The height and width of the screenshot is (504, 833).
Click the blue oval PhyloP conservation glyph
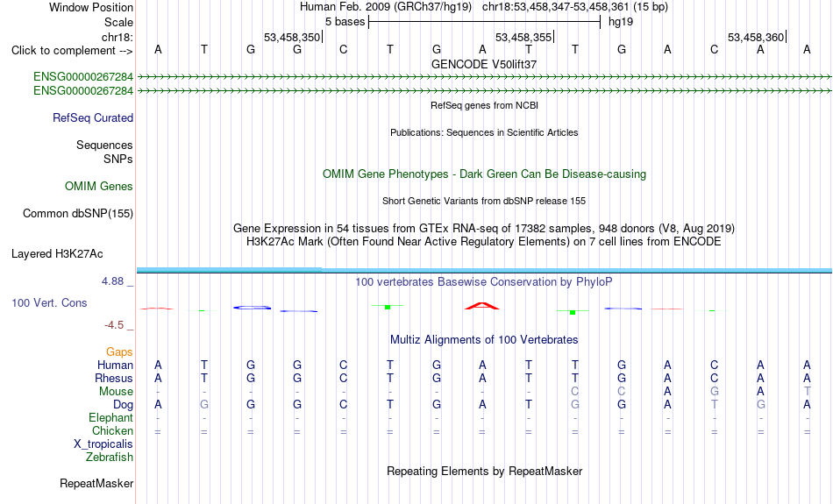pyautogui.click(x=253, y=308)
